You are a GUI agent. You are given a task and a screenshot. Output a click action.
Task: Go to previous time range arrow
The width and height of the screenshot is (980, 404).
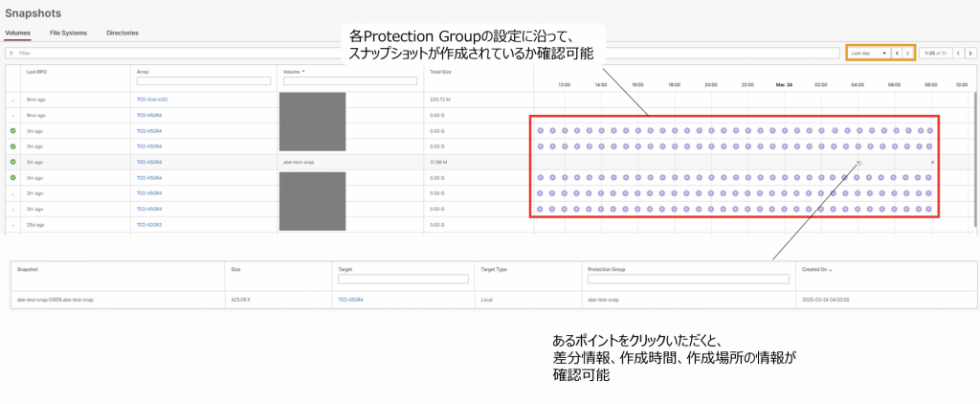(897, 53)
